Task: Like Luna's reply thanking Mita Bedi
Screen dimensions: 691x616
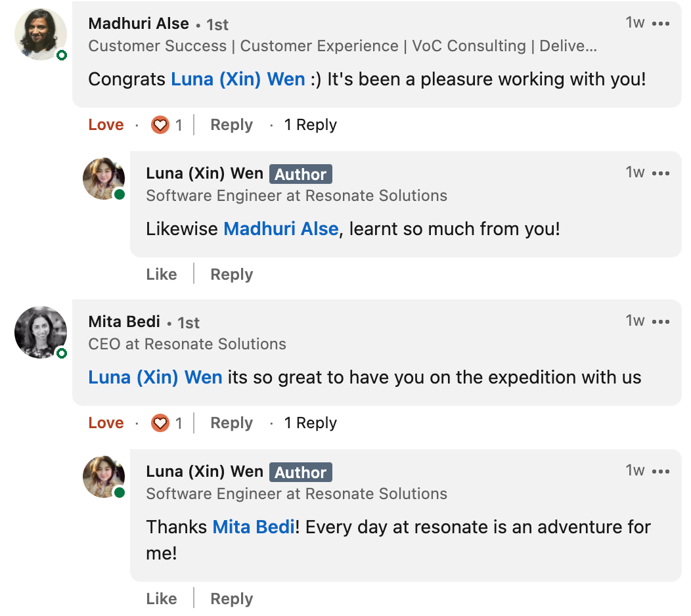Action: point(162,599)
